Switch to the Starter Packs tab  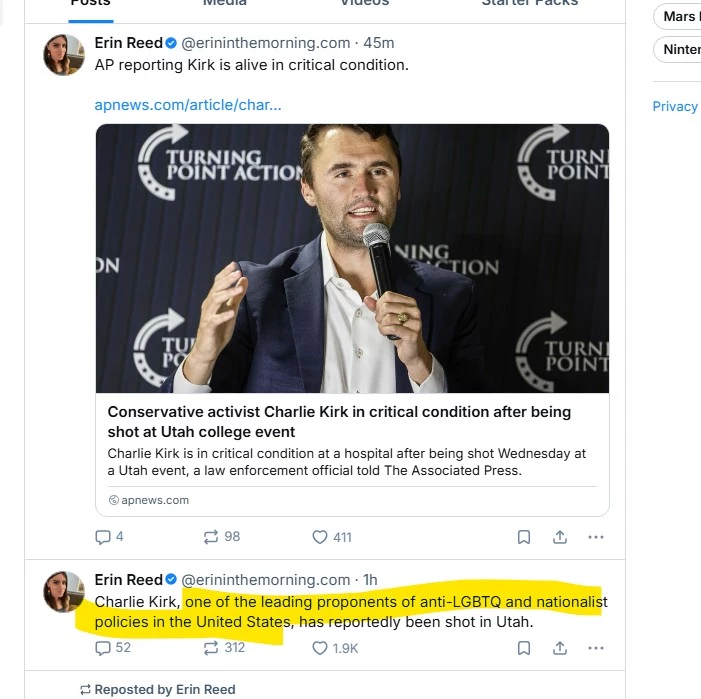529,3
